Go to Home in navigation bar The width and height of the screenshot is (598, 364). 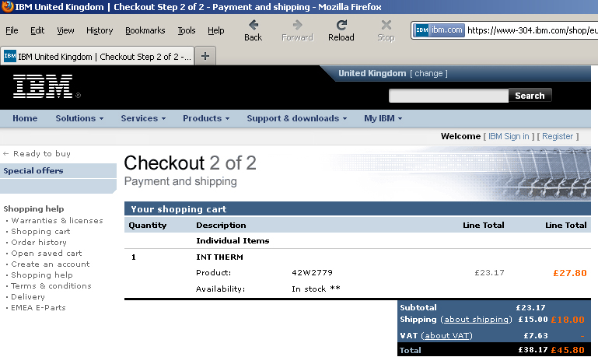point(25,118)
